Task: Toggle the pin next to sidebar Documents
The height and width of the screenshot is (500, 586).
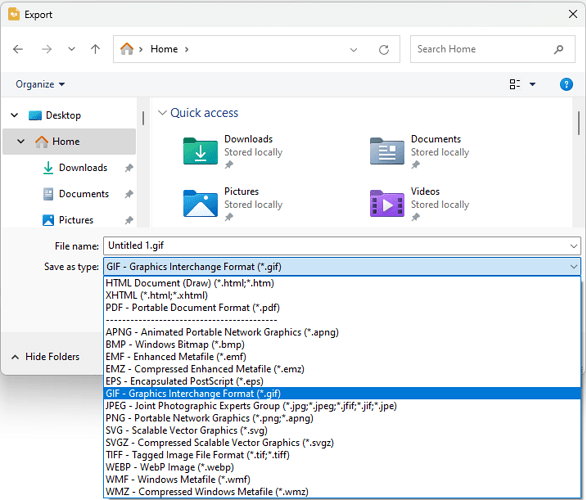Action: click(129, 194)
